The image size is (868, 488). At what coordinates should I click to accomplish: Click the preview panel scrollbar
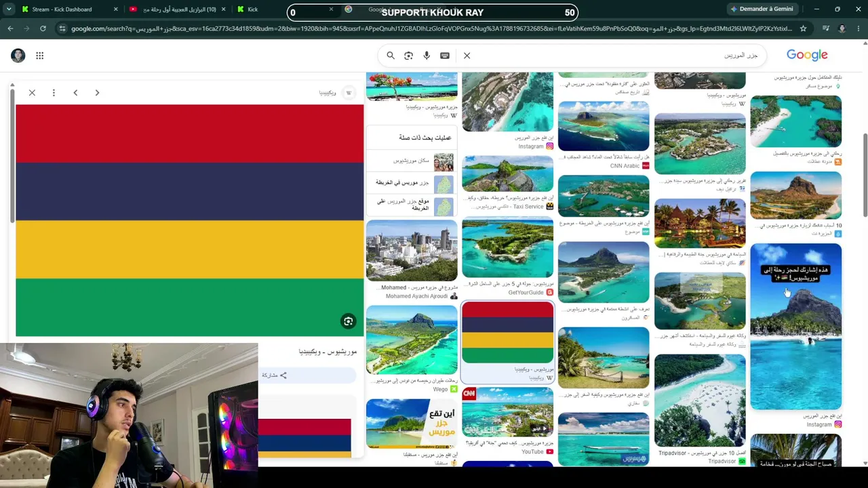coord(12,156)
